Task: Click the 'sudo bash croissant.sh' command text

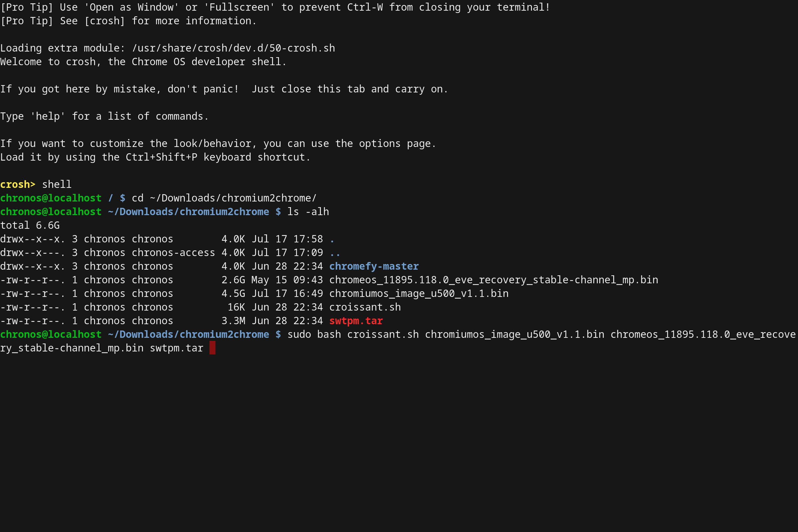Action: coord(353,334)
